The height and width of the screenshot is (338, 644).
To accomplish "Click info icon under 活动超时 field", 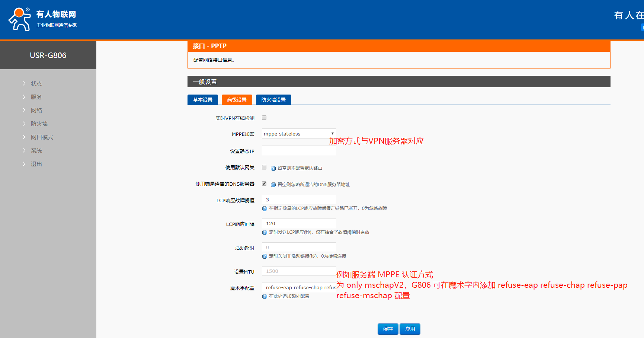I will [x=265, y=256].
